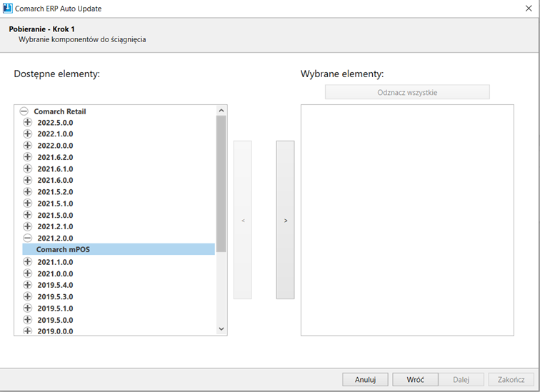Expand version 2019.5.4.0 node

28,285
